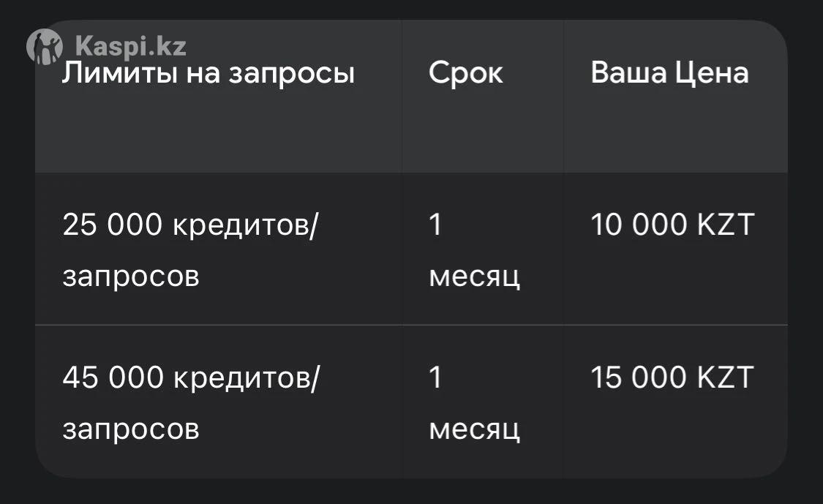The width and height of the screenshot is (823, 504).
Task: Click the 10 000 KZT price
Action: coord(672,225)
